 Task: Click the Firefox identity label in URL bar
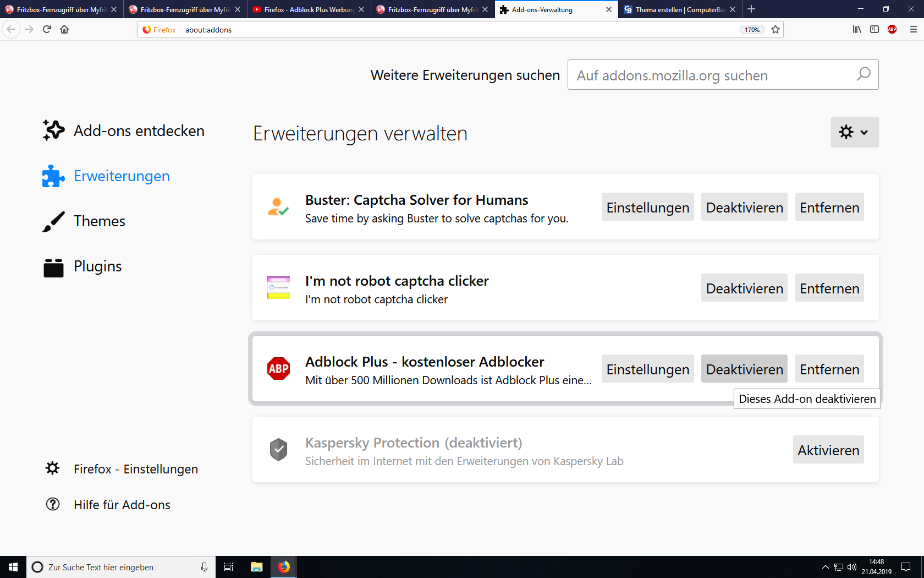(x=159, y=30)
